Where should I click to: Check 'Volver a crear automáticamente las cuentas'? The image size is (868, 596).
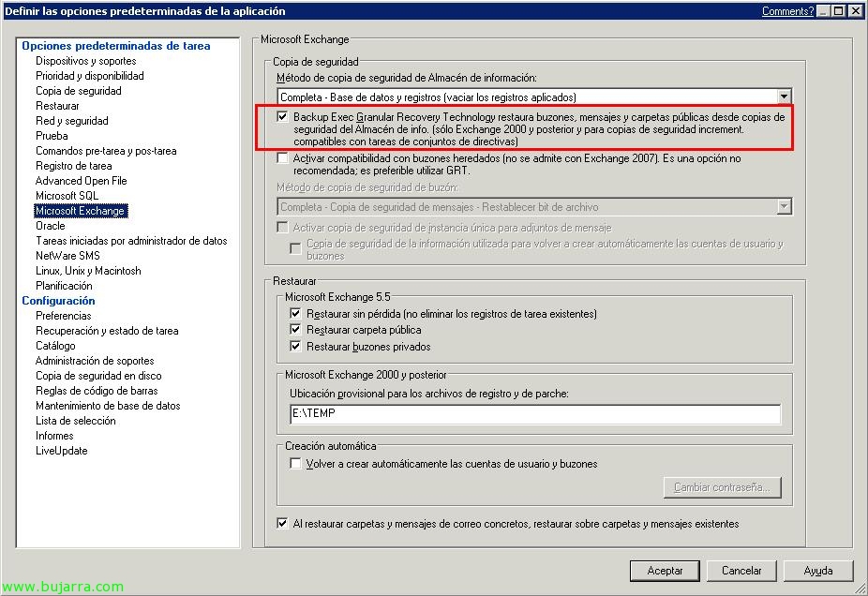(x=295, y=463)
